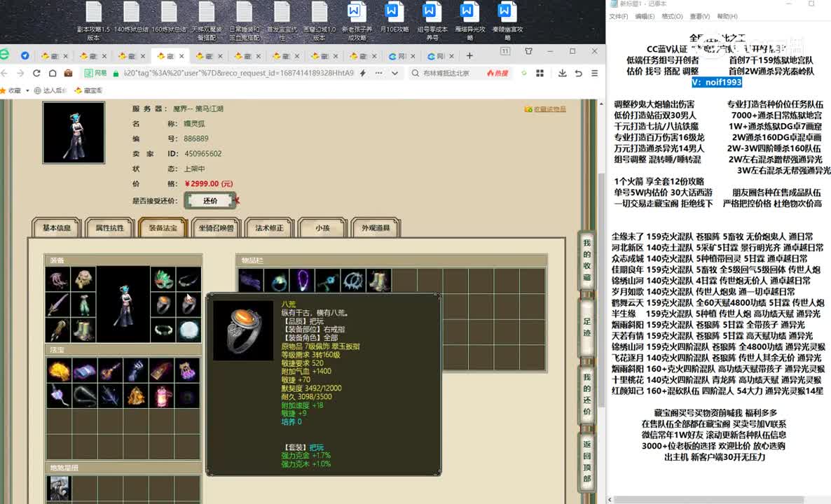Image resolution: width=831 pixels, height=504 pixels.
Task: Select the golden flame treasure icon
Action: 58,370
